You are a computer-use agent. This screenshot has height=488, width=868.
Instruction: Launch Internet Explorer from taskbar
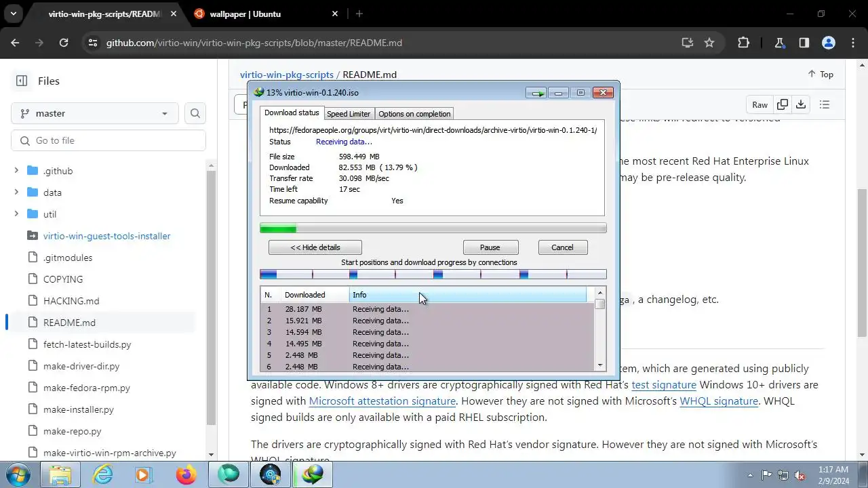pyautogui.click(x=102, y=475)
